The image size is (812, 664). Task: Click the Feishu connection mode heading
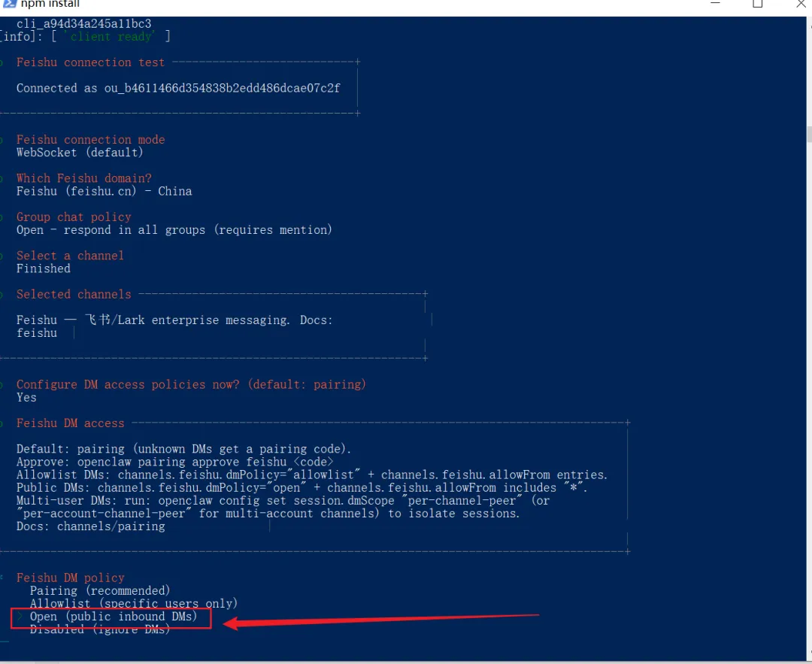coord(91,139)
